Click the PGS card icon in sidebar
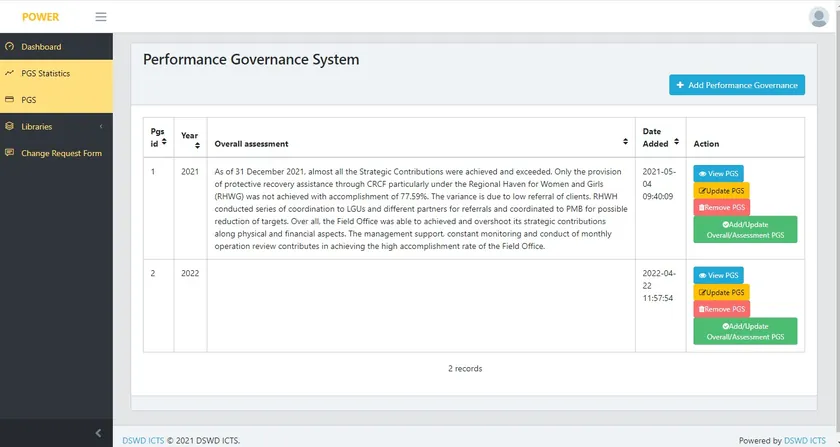Screen dimensions: 840x447 [x=9, y=100]
